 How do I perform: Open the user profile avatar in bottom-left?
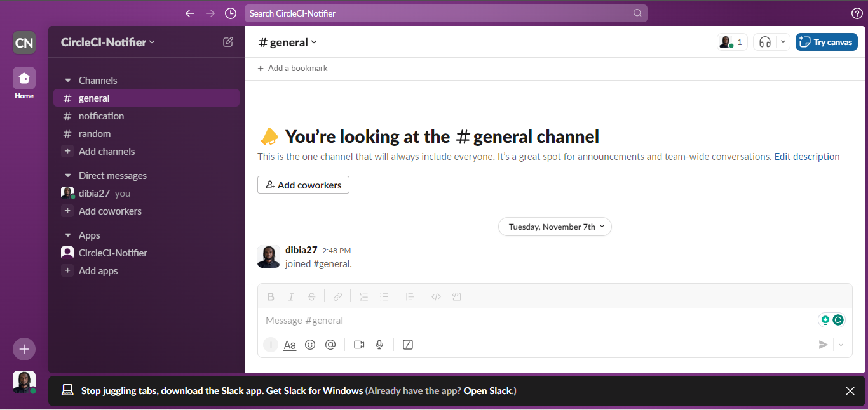(x=24, y=382)
